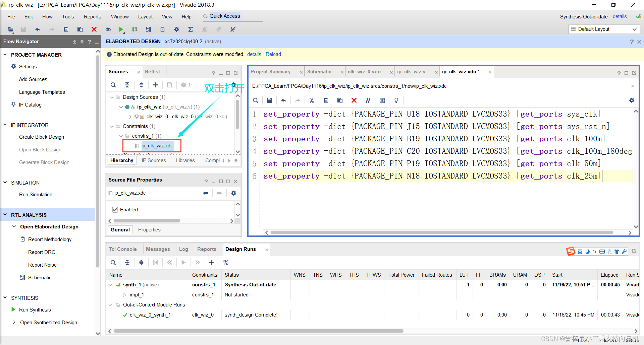The image size is (644, 345).
Task: Click editor undo arrow icon
Action: pos(283,100)
